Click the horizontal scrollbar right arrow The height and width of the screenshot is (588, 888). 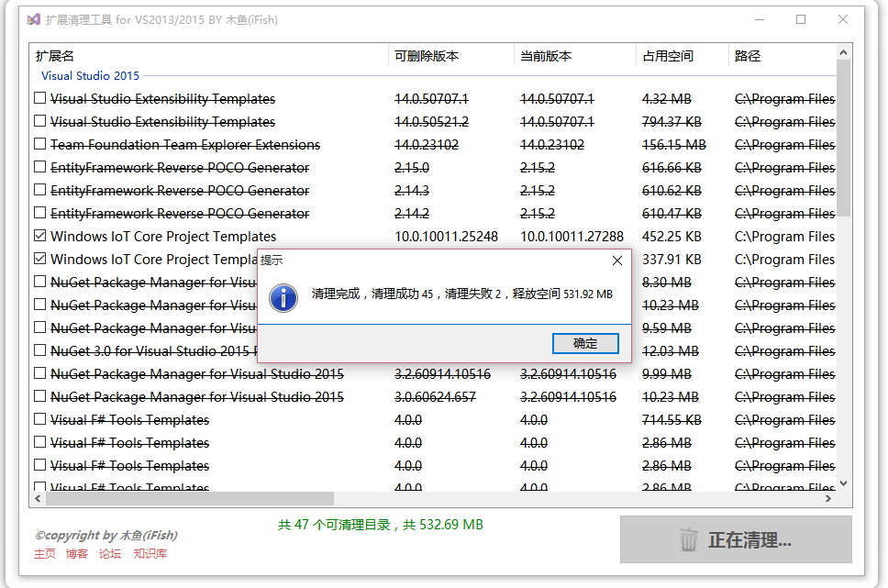tap(828, 498)
